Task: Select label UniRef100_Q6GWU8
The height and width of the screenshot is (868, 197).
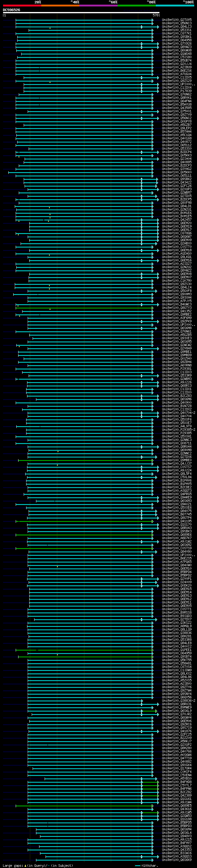Action: 177,50
